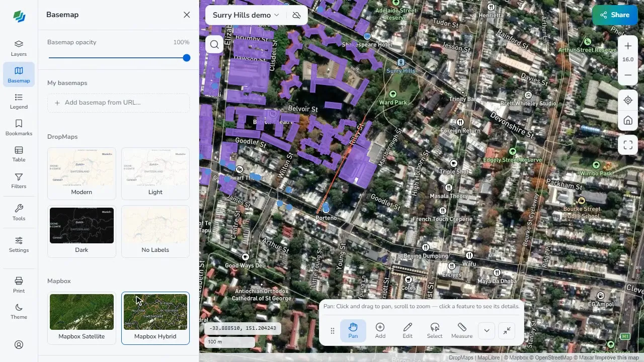The height and width of the screenshot is (362, 644).
Task: Click the Triple Shot cafe marker
Action: click(453, 163)
